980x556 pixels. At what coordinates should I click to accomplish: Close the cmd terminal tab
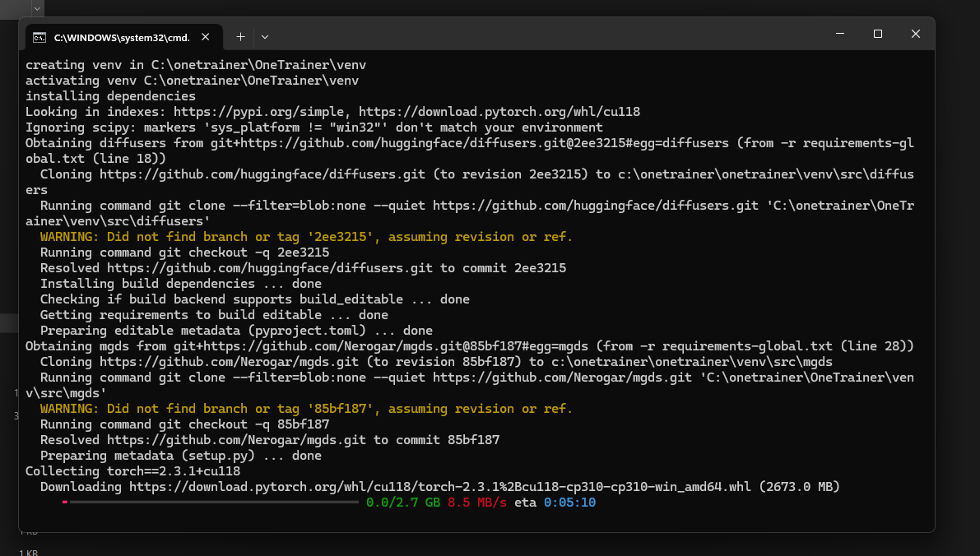[206, 37]
